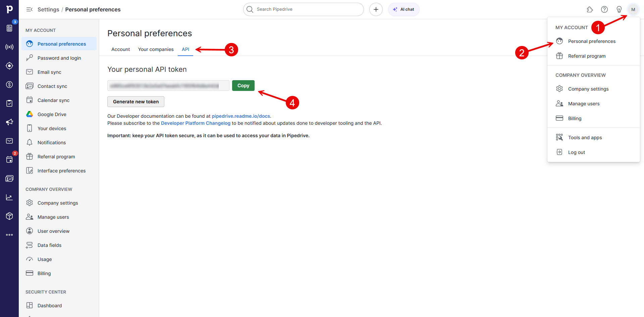
Task: Choose Manage users in account dropdown
Action: coord(594,104)
